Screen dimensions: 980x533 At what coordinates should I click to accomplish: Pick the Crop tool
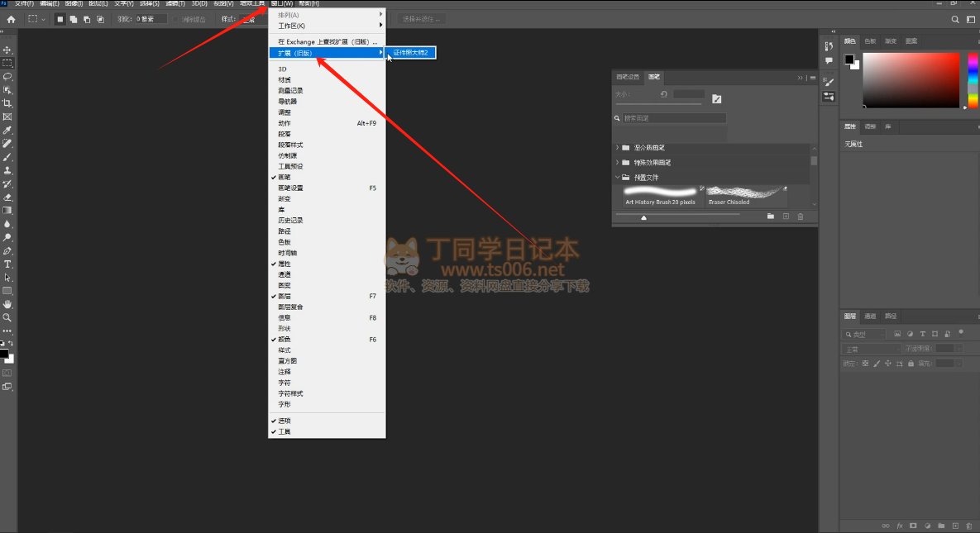(7, 103)
